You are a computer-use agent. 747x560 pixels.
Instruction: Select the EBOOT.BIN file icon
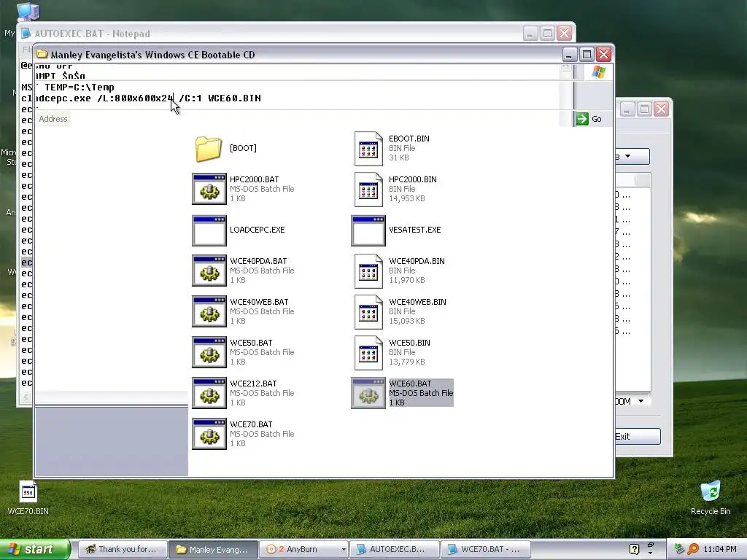click(x=368, y=149)
